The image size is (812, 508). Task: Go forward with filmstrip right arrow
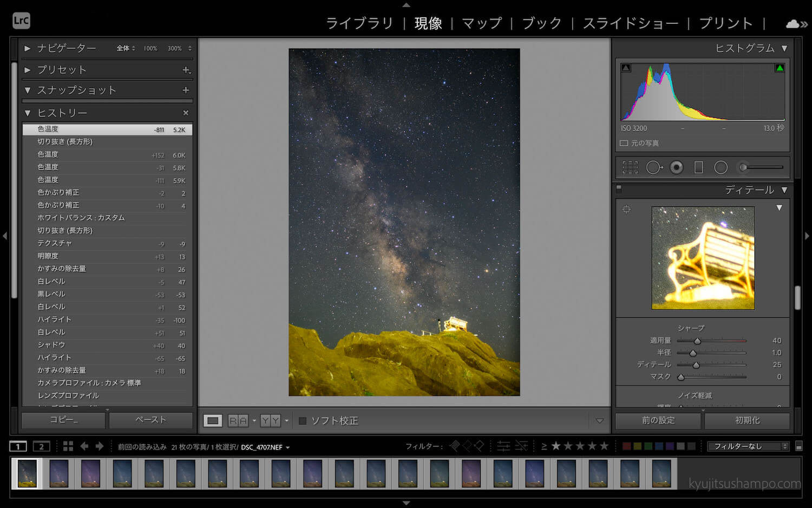pyautogui.click(x=100, y=446)
